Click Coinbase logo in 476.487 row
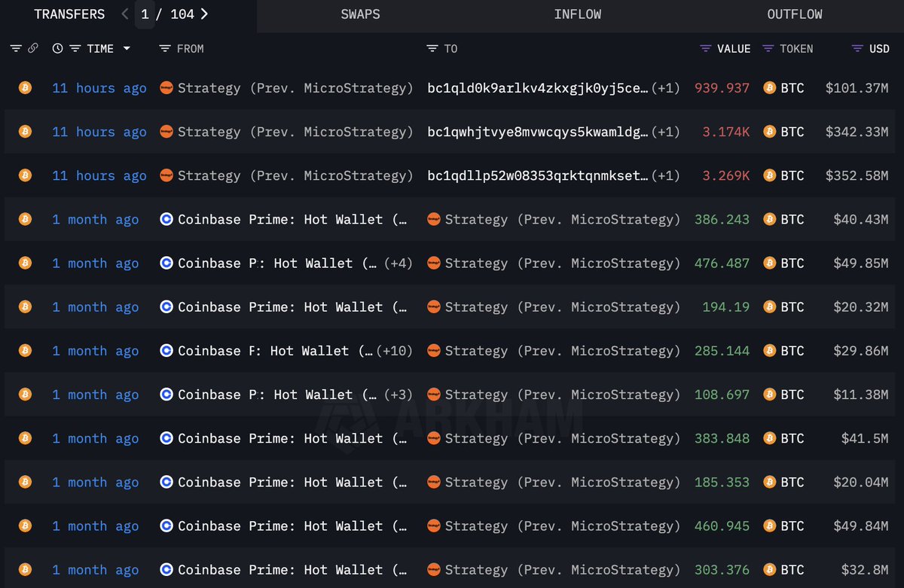904x588 pixels. tap(166, 263)
